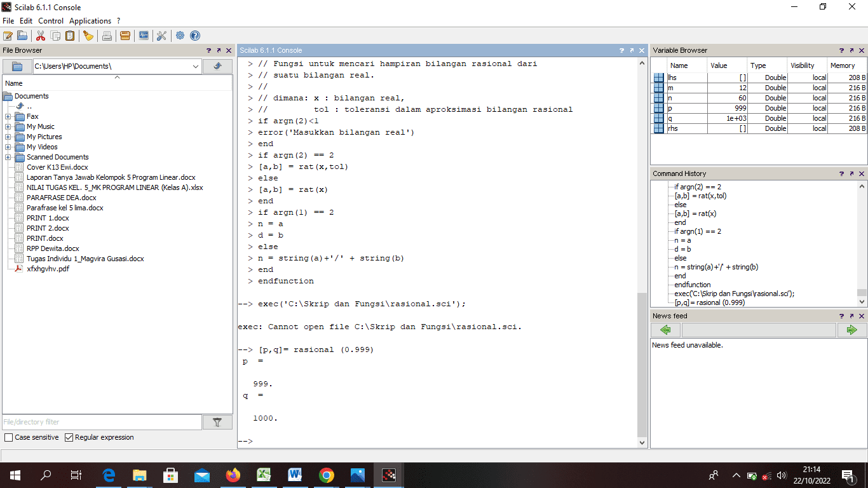
Task: Click the file list Name header
Action: pos(118,83)
